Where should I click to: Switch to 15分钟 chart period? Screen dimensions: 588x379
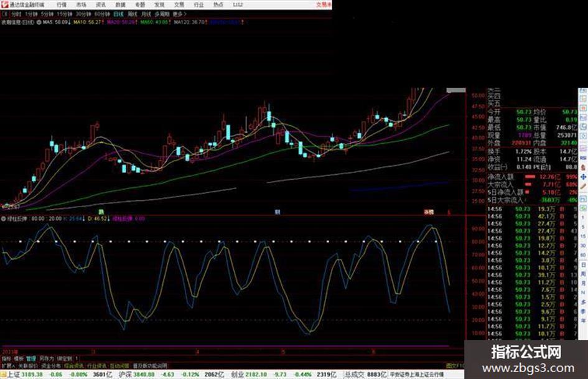[65, 14]
